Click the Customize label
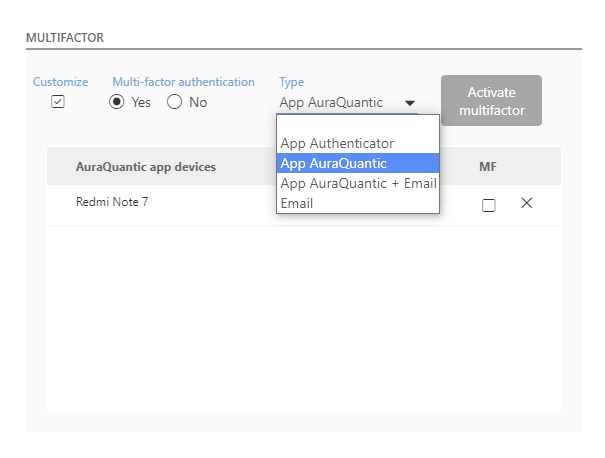The width and height of the screenshot is (605, 458). 61,82
